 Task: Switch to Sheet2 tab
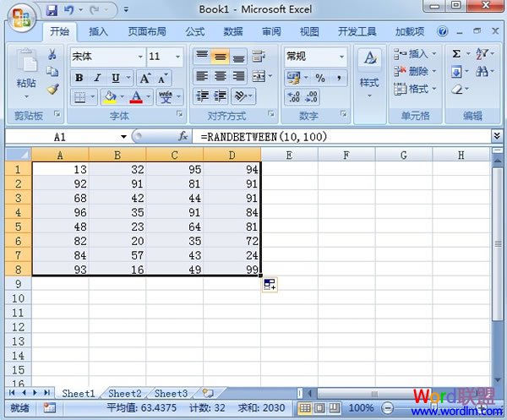(125, 394)
